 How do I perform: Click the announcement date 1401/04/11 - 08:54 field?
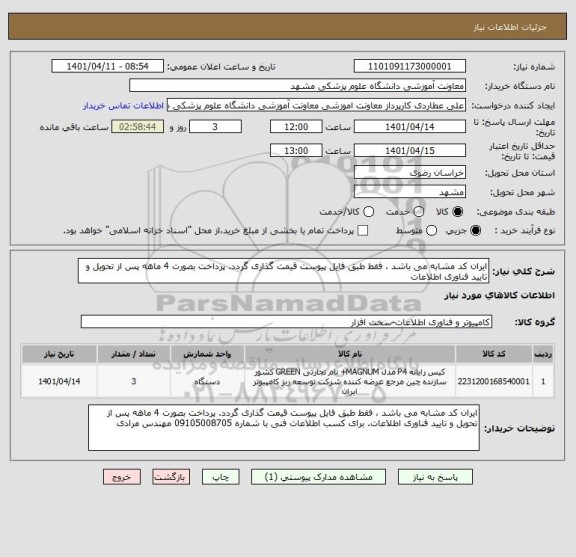pos(108,67)
